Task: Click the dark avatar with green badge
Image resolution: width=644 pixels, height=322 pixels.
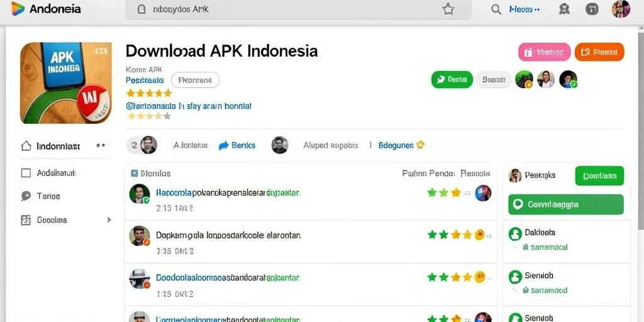Action: [568, 79]
